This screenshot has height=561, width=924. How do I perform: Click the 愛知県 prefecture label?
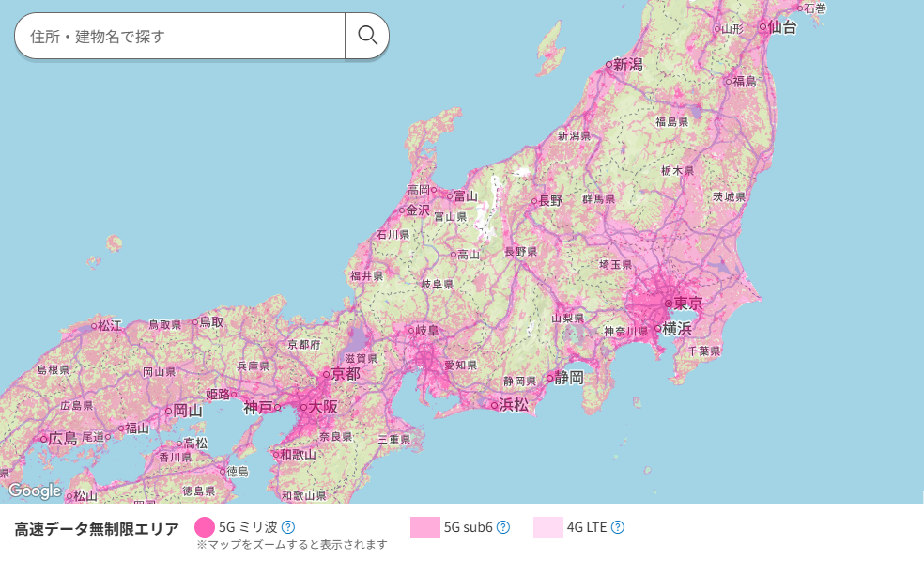[x=461, y=366]
